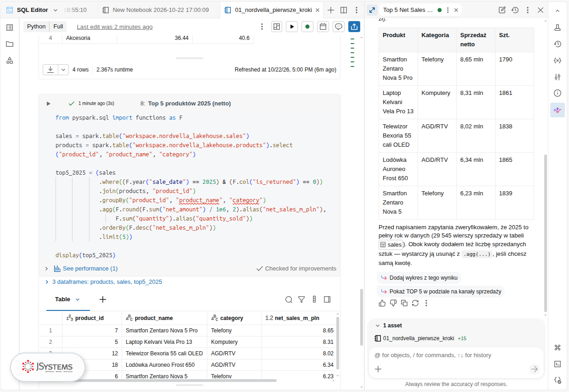This screenshot has height=392, width=569.
Task: Open the experiments flask icon in right rail
Action: pos(558,28)
